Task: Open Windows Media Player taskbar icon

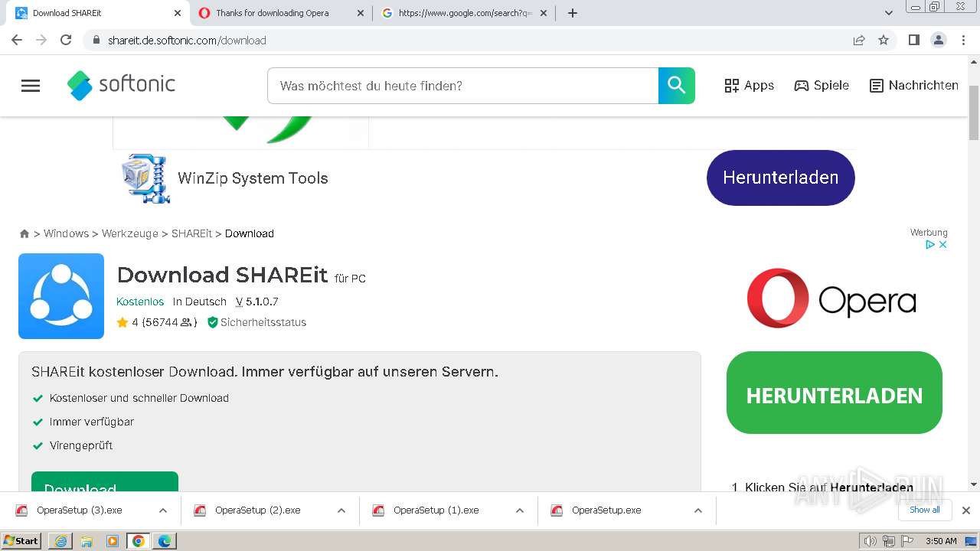Action: click(113, 541)
